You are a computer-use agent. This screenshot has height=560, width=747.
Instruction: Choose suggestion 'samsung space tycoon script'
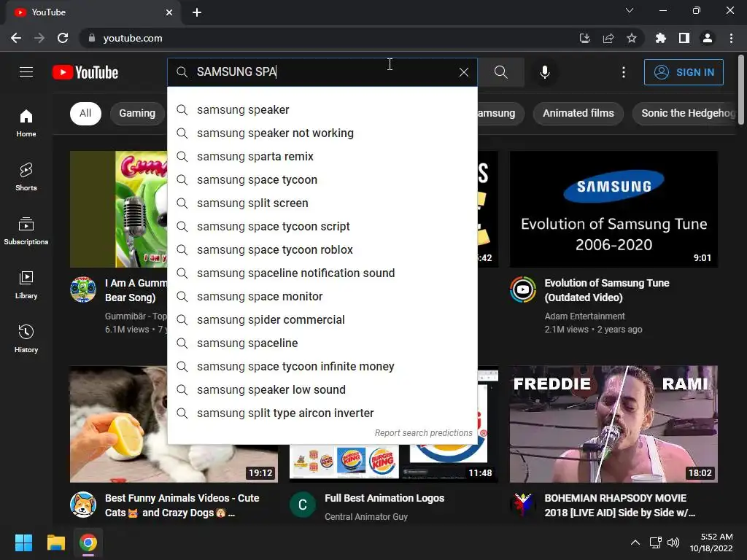[322, 226]
